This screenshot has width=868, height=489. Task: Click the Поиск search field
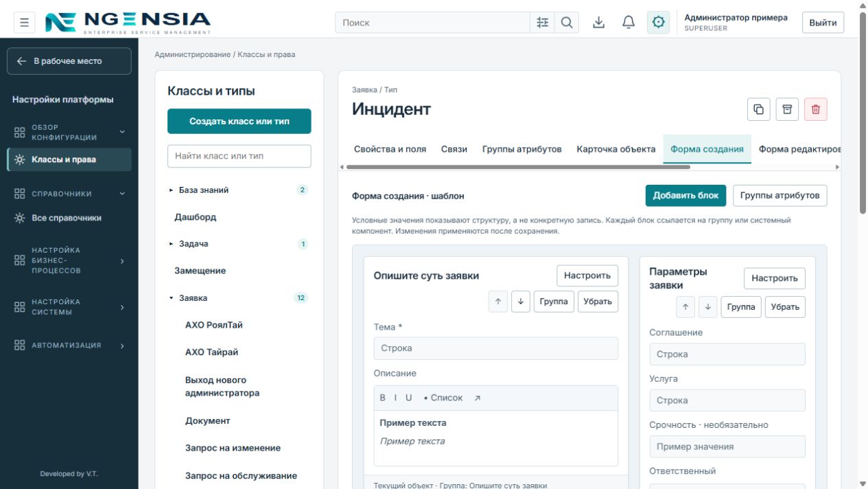click(432, 23)
